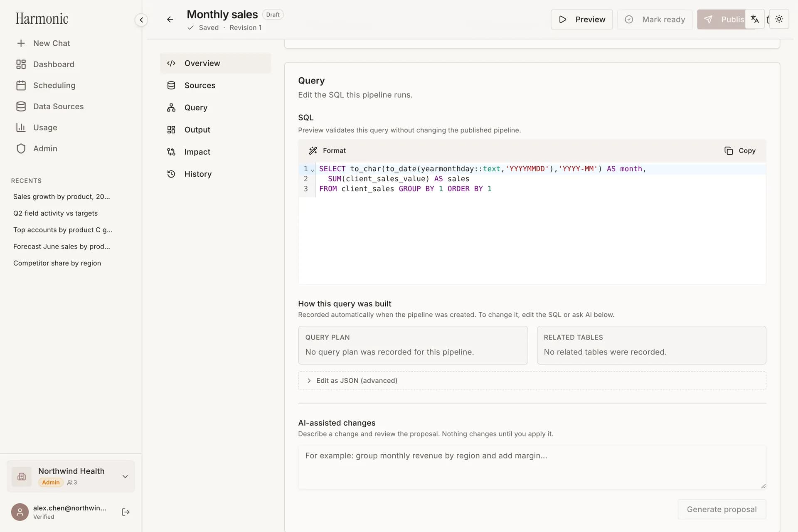This screenshot has width=798, height=532.
Task: Switch to the Overview section
Action: (x=215, y=63)
